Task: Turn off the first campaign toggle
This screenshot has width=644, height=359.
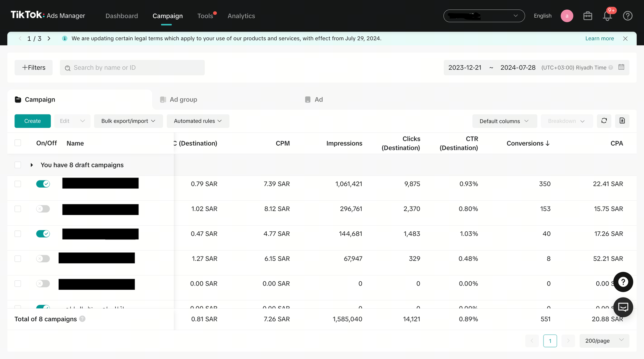Action: pyautogui.click(x=43, y=184)
